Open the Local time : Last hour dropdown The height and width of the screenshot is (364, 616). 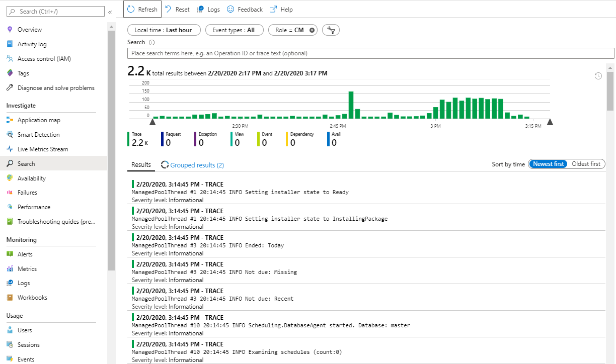tap(164, 30)
